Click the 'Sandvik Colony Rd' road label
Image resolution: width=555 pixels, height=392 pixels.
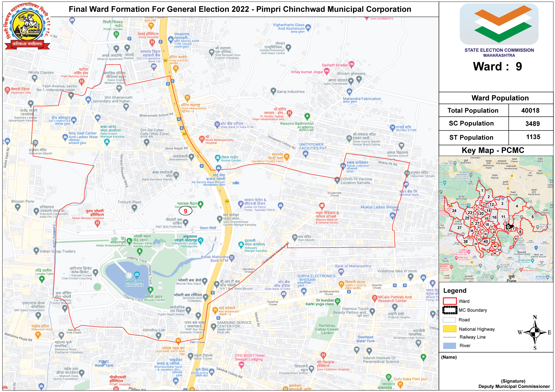[x=229, y=373]
